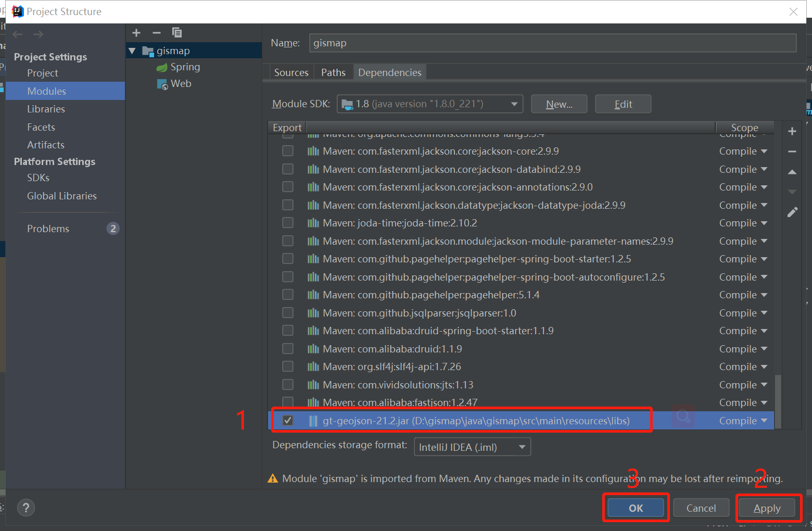The width and height of the screenshot is (812, 531).
Task: Select the Dependencies tab
Action: tap(390, 72)
